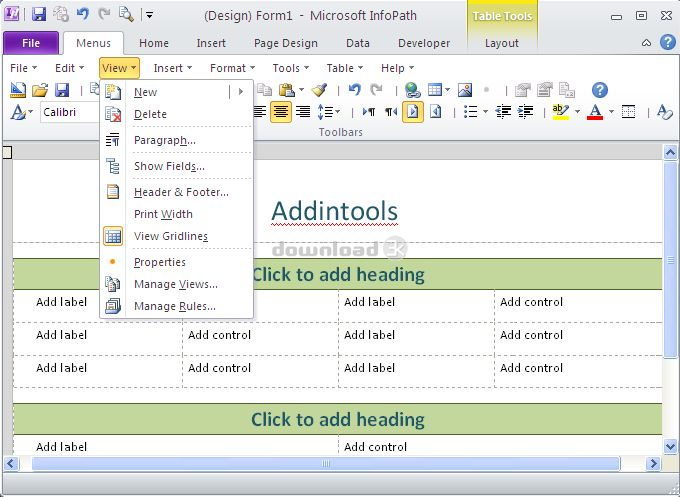Click the vertical scrollbar down arrow
This screenshot has height=497, width=680.
point(670,446)
